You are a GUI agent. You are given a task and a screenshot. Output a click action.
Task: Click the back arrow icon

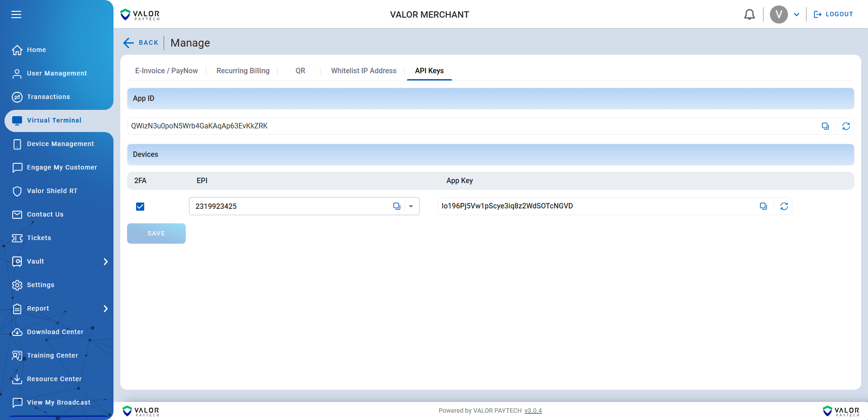coord(128,43)
